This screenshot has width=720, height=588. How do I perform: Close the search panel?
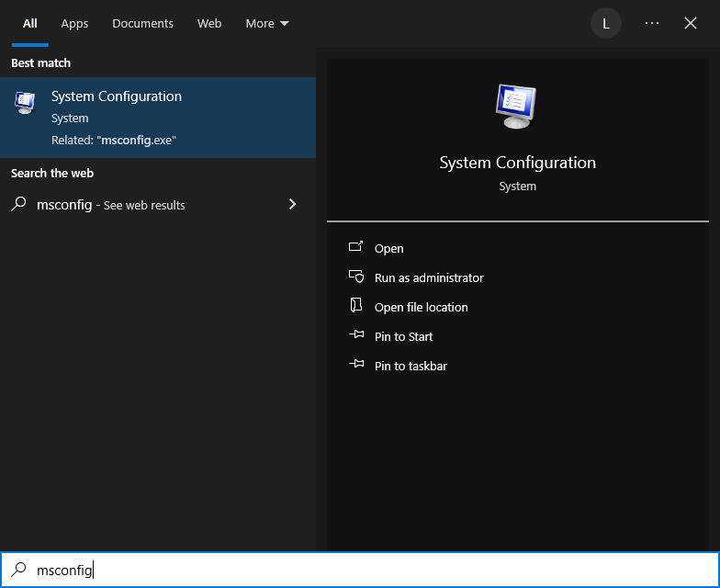coord(691,23)
